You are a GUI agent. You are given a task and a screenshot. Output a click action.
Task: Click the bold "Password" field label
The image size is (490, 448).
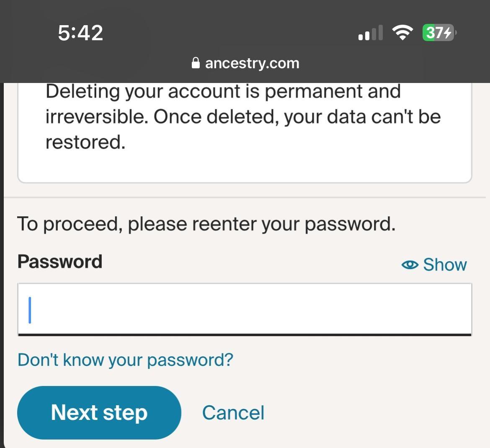[x=60, y=262]
